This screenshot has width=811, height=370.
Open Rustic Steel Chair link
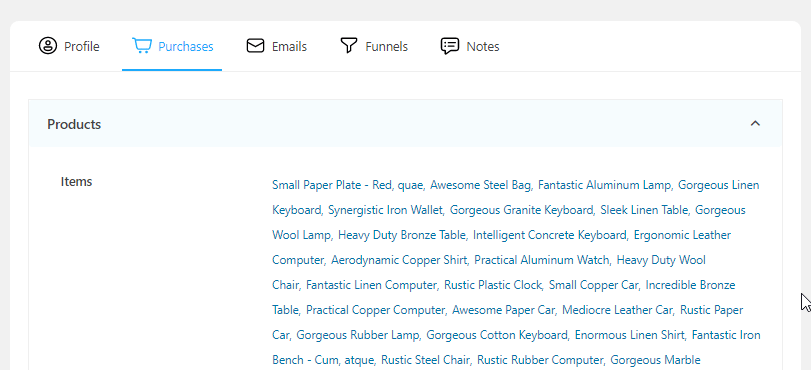click(426, 360)
